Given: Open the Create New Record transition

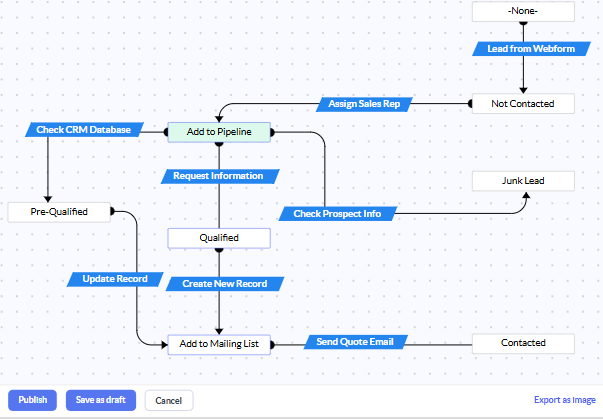Looking at the screenshot, I should pos(225,284).
